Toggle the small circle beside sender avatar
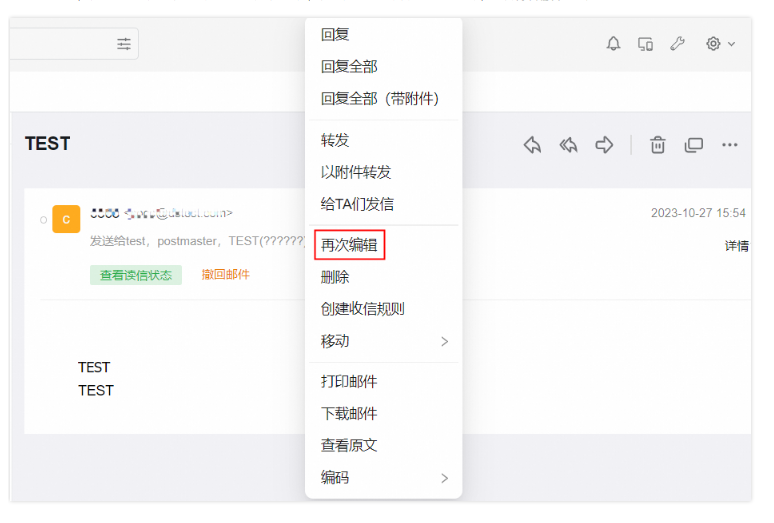The height and width of the screenshot is (523, 774). pyautogui.click(x=43, y=220)
